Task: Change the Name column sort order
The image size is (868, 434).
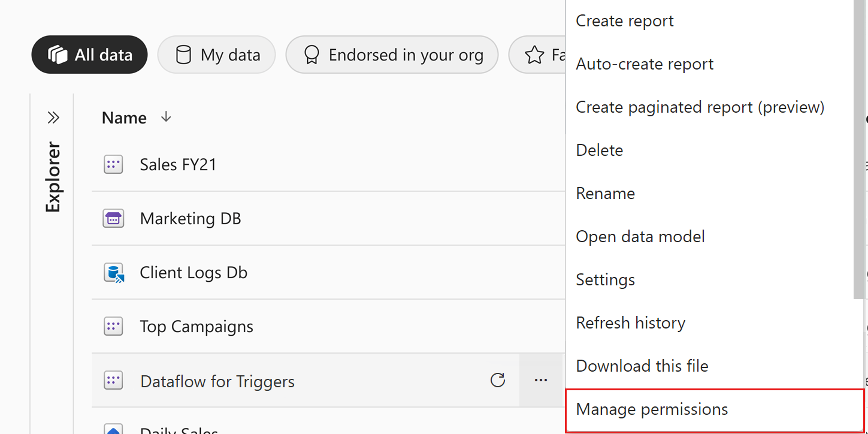Action: point(165,117)
